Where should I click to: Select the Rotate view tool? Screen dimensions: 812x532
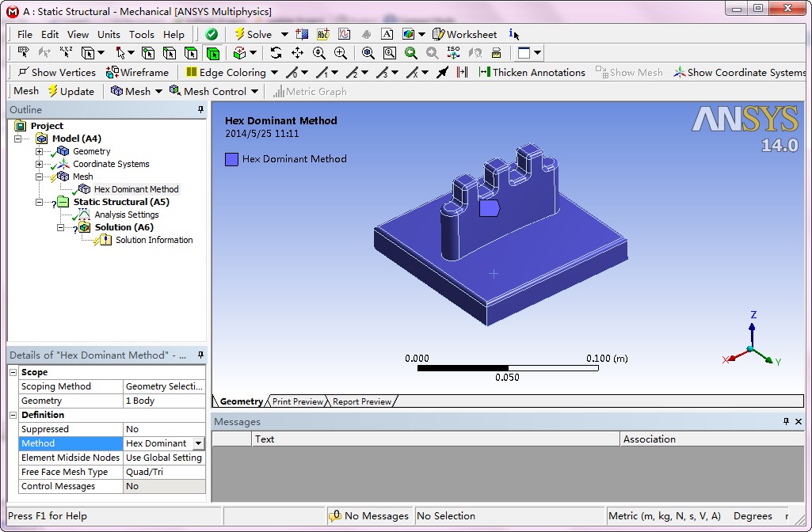[x=276, y=53]
